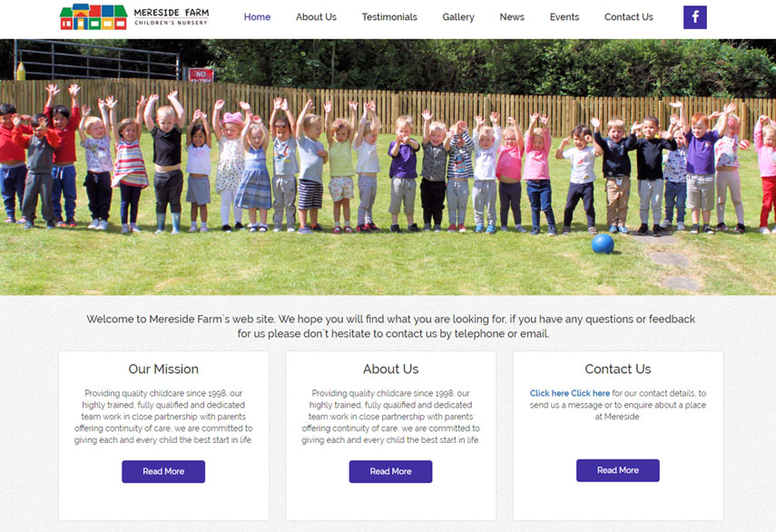Image resolution: width=776 pixels, height=532 pixels.
Task: Click the Mereside Farm house logo
Action: (x=93, y=17)
